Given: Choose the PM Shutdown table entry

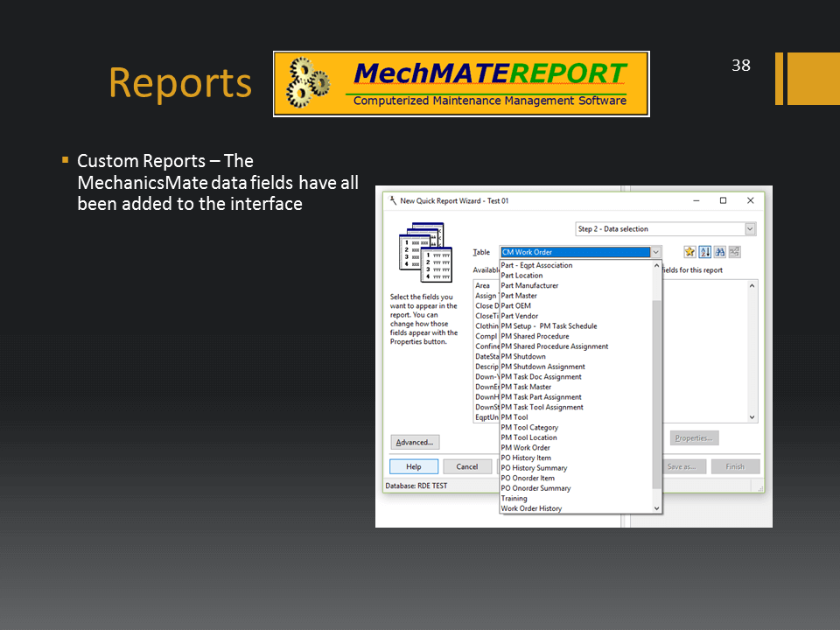Looking at the screenshot, I should click(576, 357).
